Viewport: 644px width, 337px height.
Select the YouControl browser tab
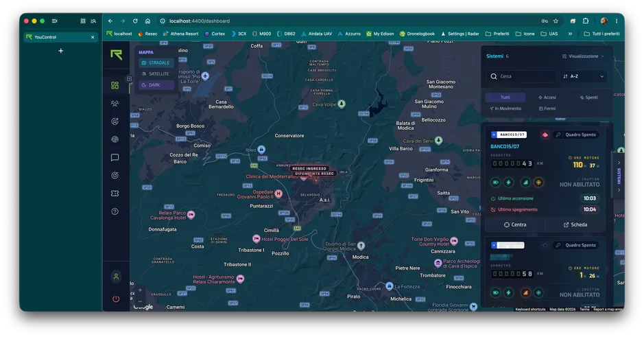pos(60,37)
